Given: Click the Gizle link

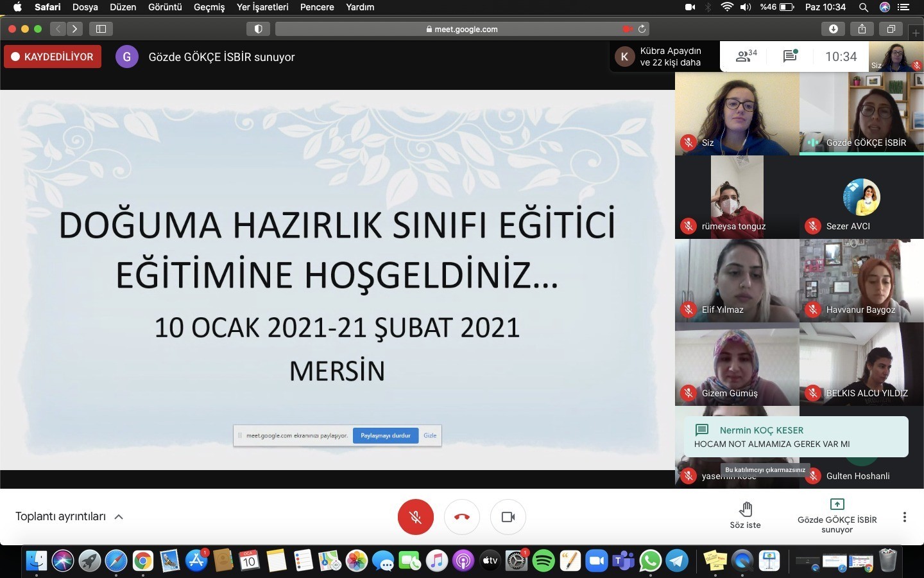Looking at the screenshot, I should pyautogui.click(x=430, y=435).
